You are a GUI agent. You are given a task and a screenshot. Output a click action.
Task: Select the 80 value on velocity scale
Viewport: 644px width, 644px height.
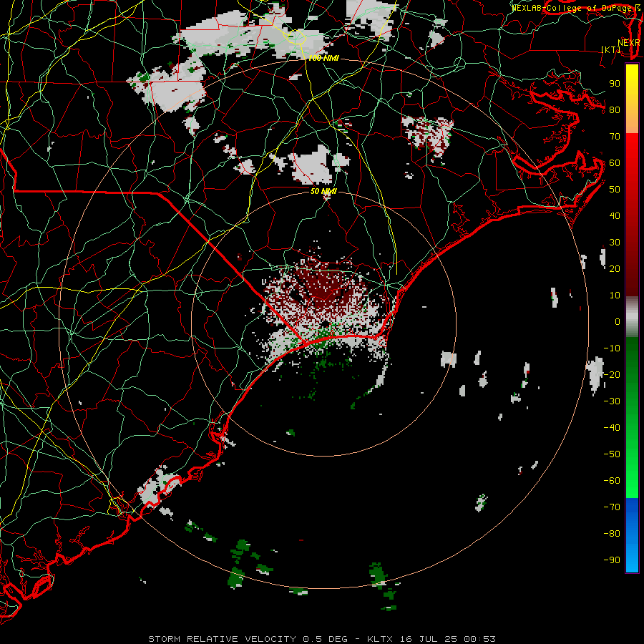point(615,109)
